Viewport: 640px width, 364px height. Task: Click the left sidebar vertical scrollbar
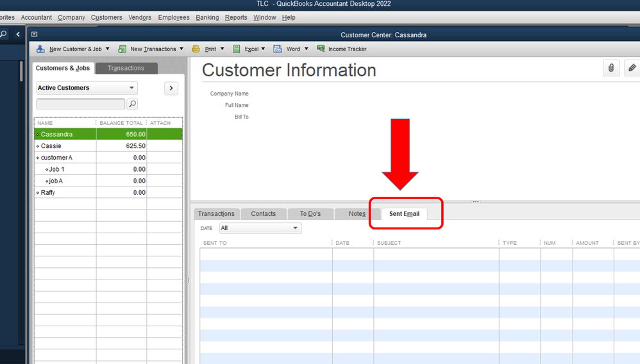tap(21, 71)
